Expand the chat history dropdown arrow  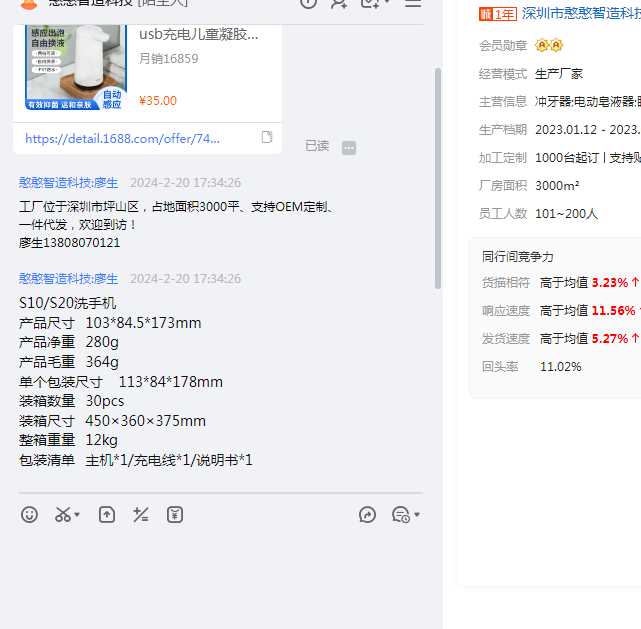(416, 516)
